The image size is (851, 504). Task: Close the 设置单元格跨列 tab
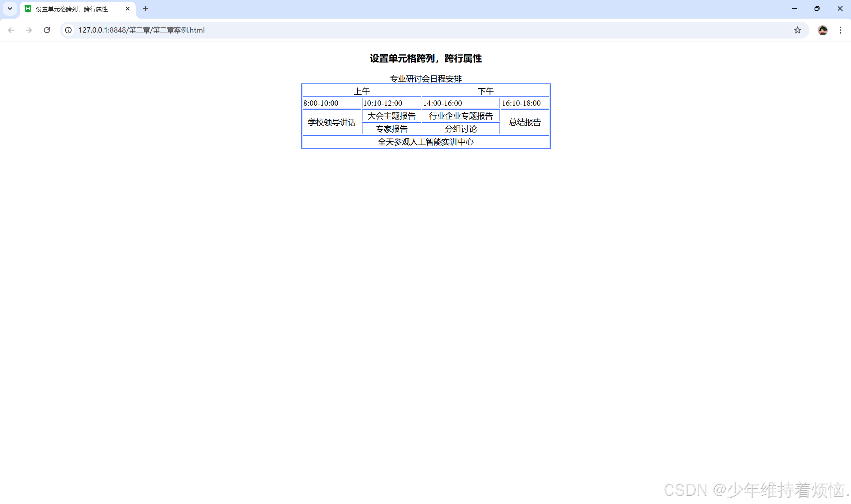coord(128,9)
